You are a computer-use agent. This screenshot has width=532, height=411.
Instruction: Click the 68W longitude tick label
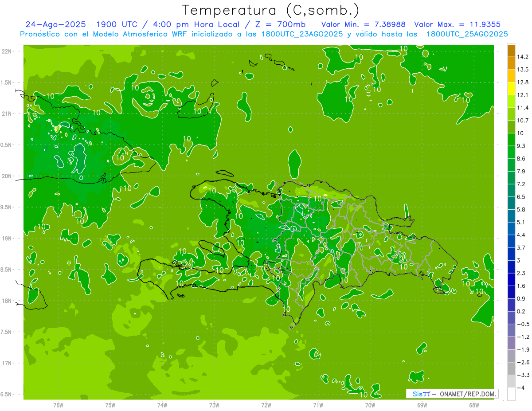[x=474, y=405]
